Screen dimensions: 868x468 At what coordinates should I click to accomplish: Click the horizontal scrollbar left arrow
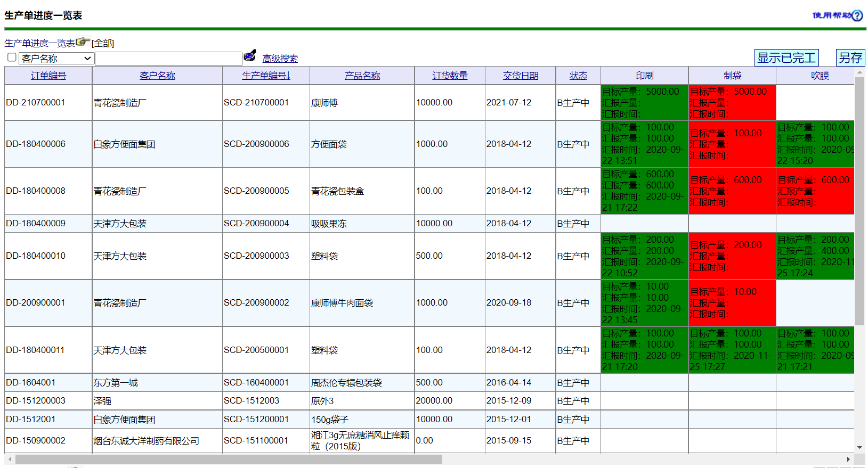click(10, 459)
